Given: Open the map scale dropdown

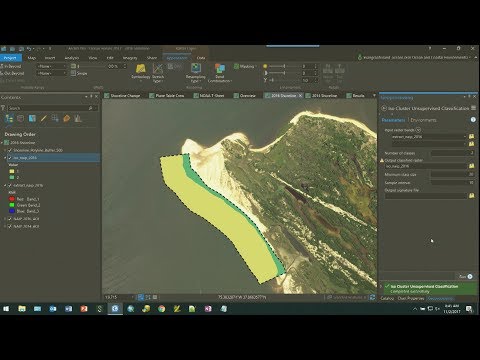Looking at the screenshot, I should pos(133,297).
